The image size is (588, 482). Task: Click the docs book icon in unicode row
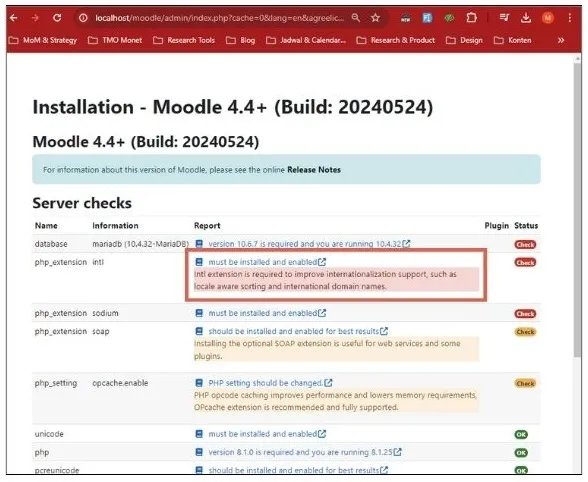(x=199, y=434)
